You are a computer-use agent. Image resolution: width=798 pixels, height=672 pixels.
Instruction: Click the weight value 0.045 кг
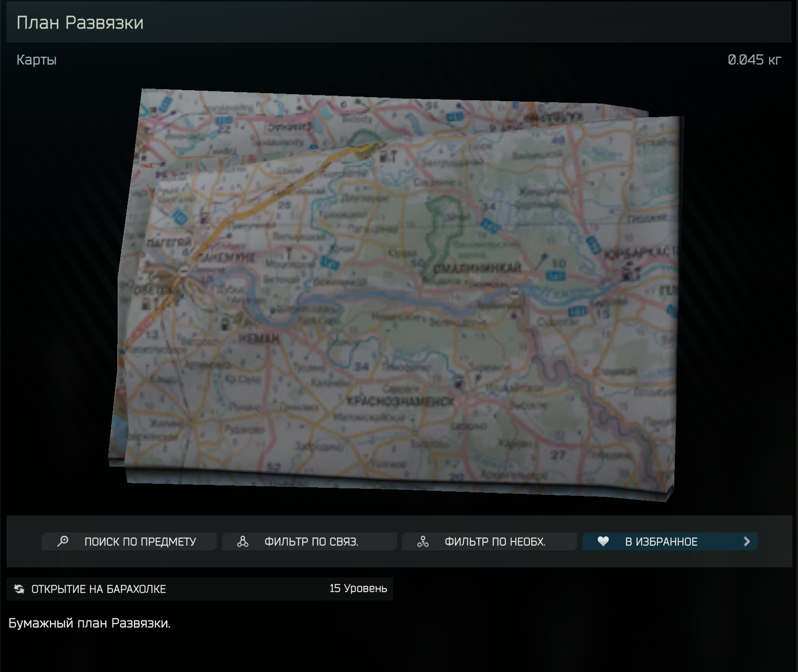[754, 60]
